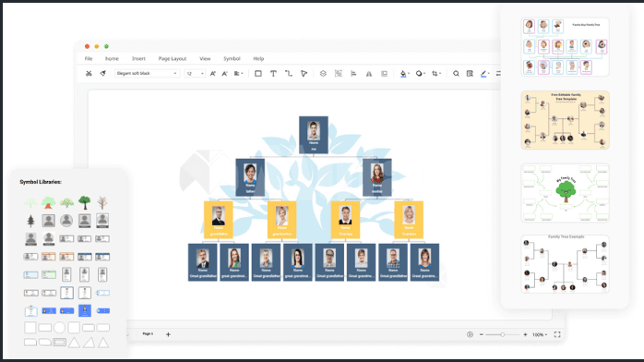Click the Layers stack icon
This screenshot has width=644, height=362.
pyautogui.click(x=323, y=74)
